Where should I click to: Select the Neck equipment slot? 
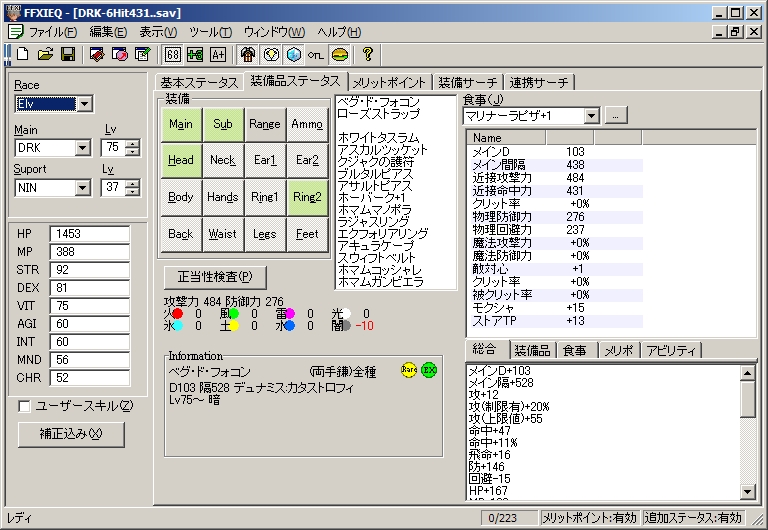223,160
